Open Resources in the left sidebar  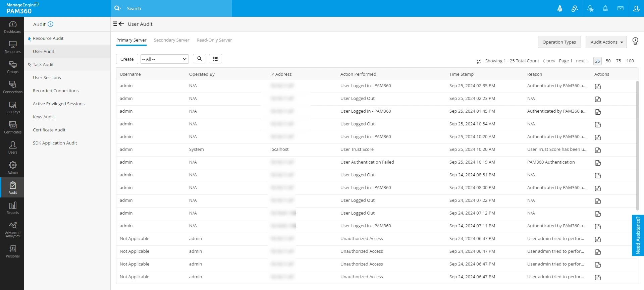point(12,47)
